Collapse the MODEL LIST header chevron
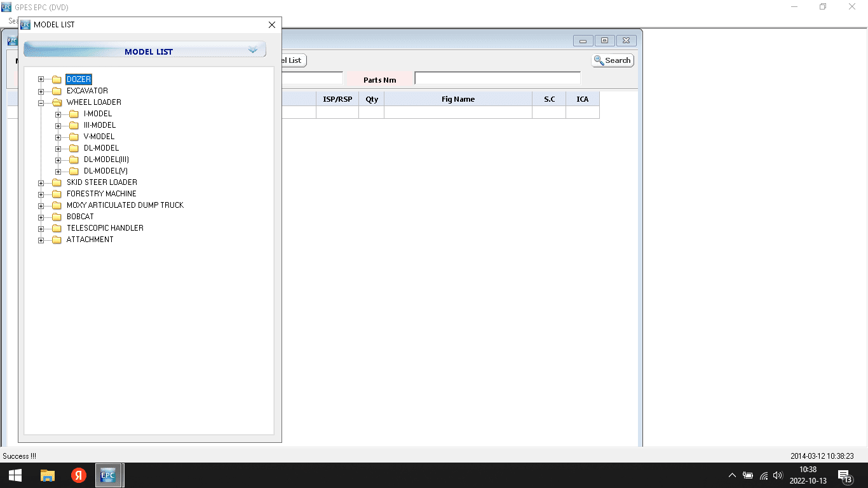The width and height of the screenshot is (868, 488). click(x=253, y=50)
